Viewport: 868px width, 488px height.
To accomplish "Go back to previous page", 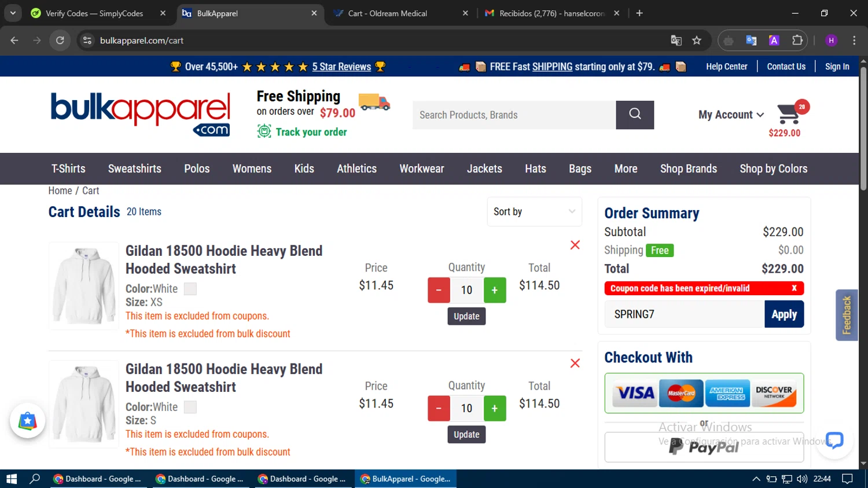I will pyautogui.click(x=14, y=40).
